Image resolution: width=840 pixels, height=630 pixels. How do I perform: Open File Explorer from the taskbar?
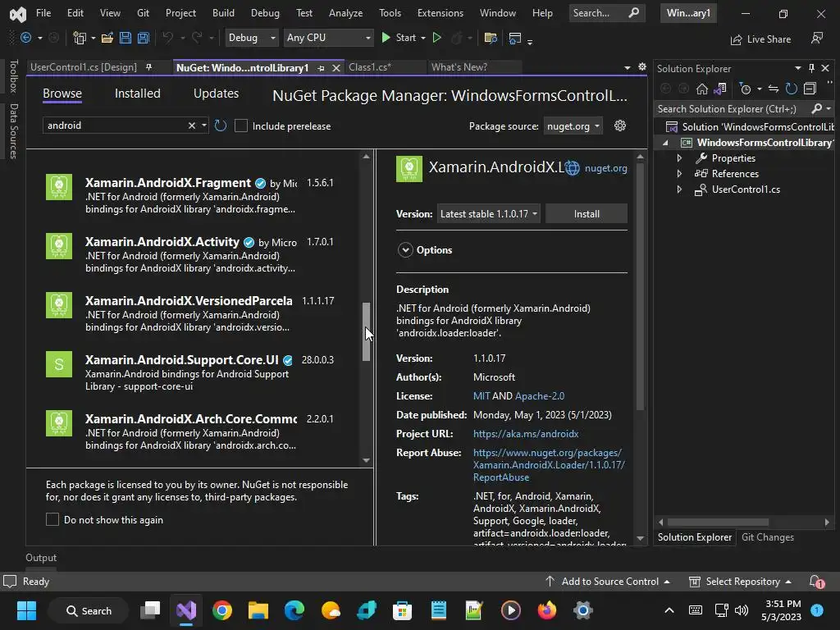(258, 610)
